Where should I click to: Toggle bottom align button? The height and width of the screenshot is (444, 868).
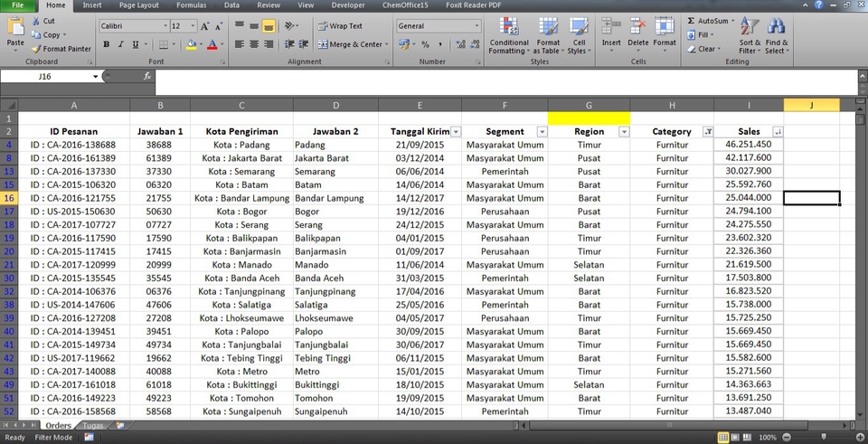tap(269, 26)
